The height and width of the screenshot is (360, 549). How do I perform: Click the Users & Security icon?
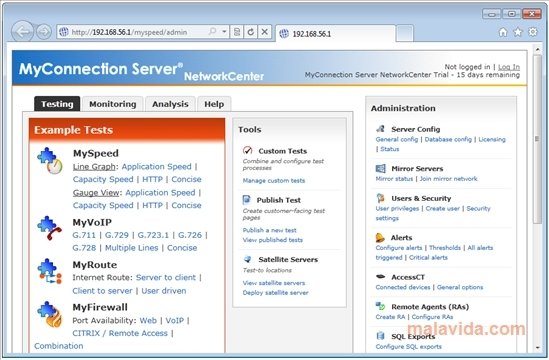pyautogui.click(x=380, y=198)
